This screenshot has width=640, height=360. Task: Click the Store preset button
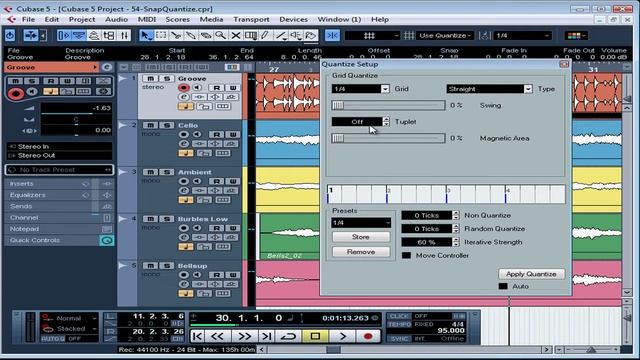(361, 237)
